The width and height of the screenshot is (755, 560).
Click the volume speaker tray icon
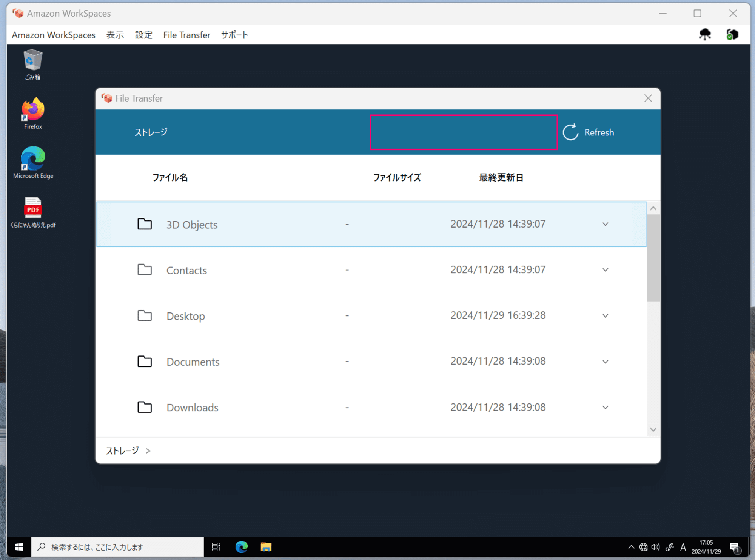(656, 547)
